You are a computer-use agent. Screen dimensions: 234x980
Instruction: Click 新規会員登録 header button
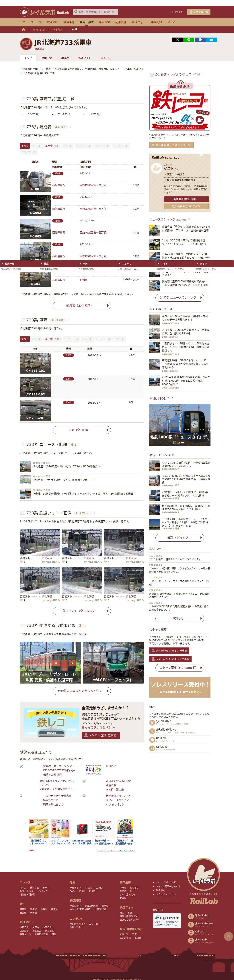click(x=199, y=12)
